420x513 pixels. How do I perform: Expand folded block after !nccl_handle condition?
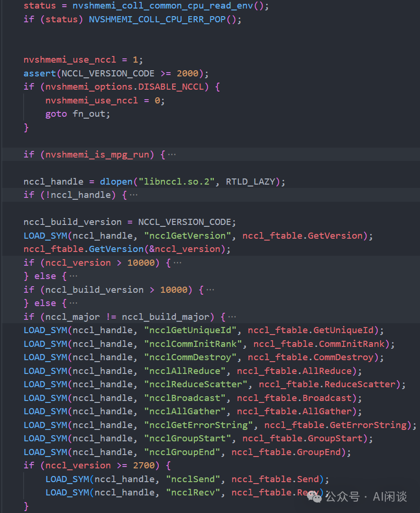point(134,195)
